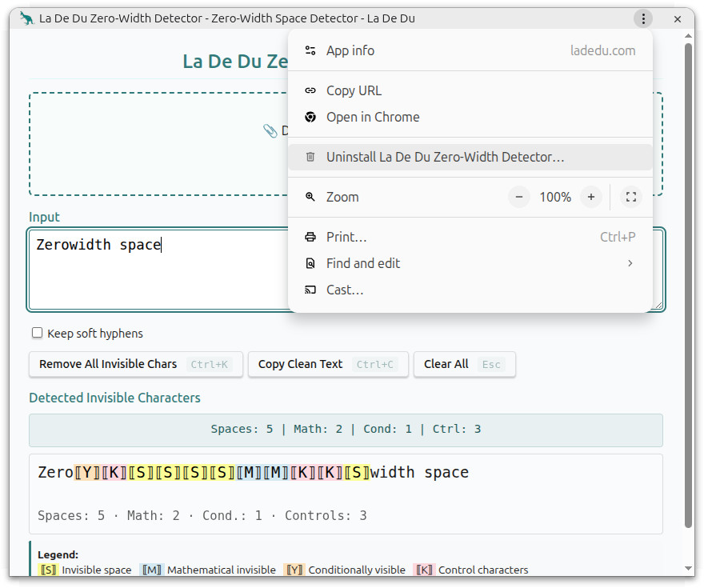
Task: Click the 100% zoom level value
Action: click(x=555, y=197)
